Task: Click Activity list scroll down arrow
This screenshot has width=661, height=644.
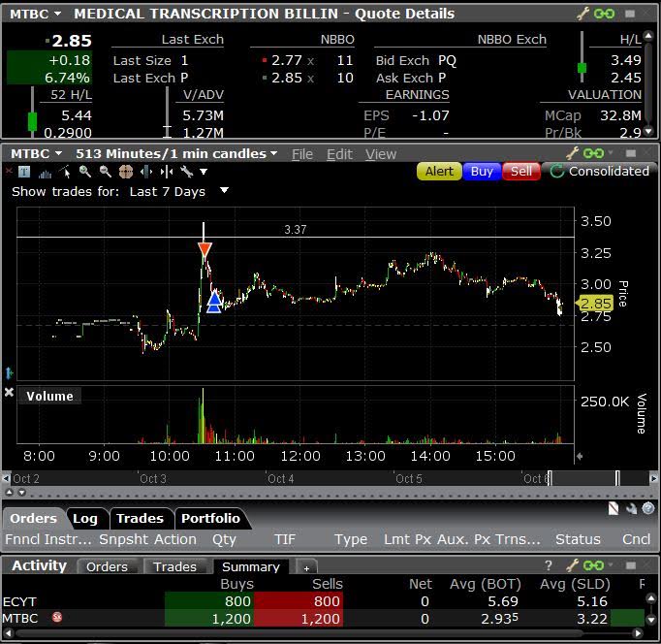Action: coord(651,620)
